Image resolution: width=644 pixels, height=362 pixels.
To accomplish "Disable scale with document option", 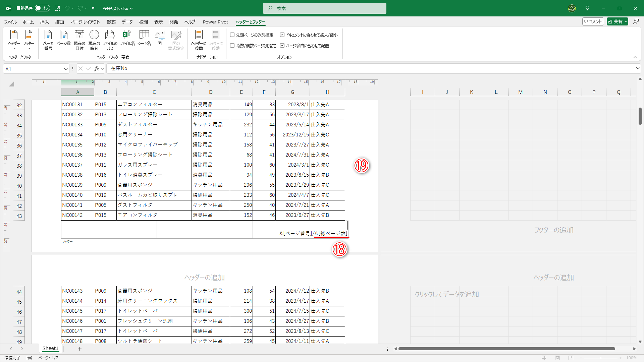I will point(283,35).
